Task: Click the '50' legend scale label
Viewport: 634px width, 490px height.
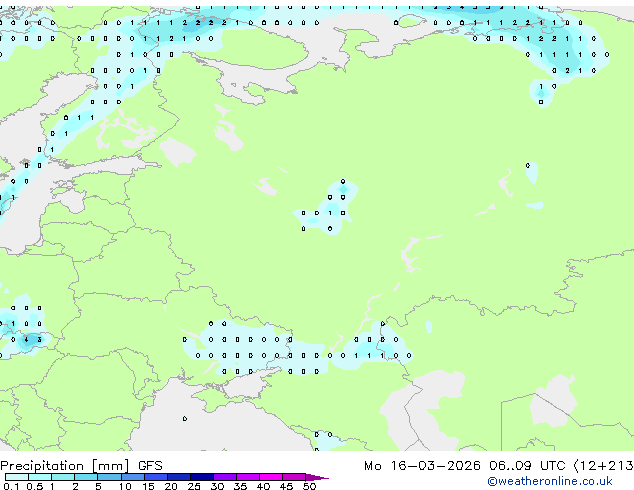Action: pos(309,486)
